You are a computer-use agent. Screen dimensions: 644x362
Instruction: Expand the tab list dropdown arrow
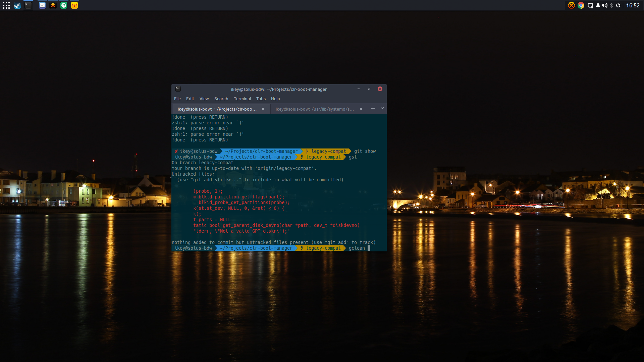click(382, 108)
